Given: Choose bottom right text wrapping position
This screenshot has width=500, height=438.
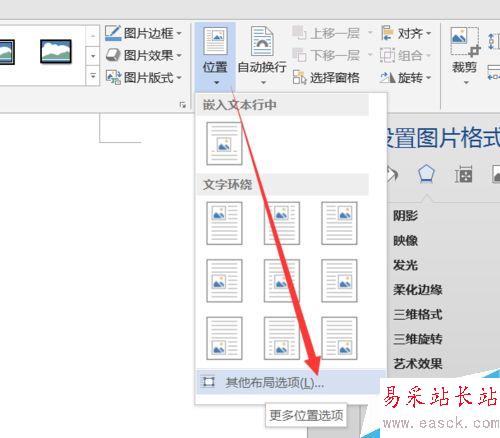Looking at the screenshot, I should click(339, 338).
